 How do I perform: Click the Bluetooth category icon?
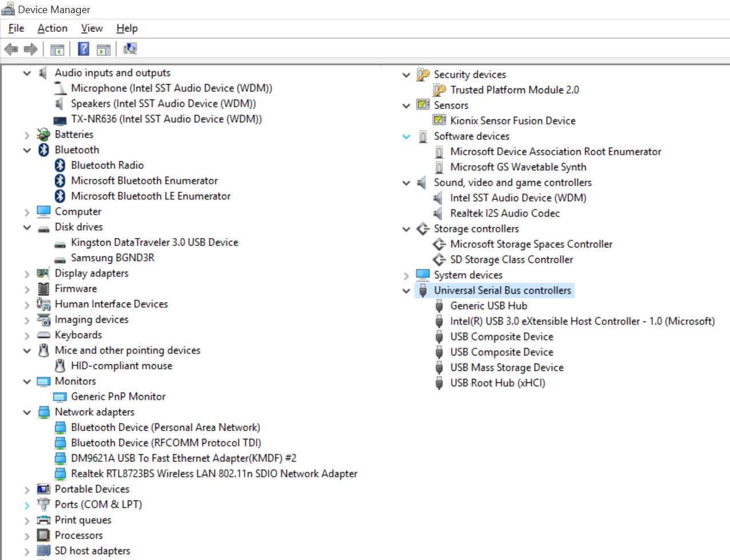tap(44, 150)
